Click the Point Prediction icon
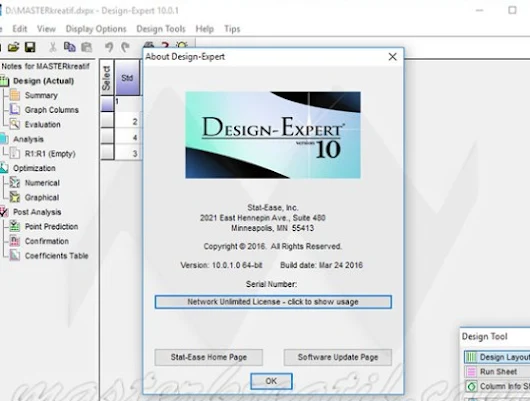Image resolution: width=530 pixels, height=401 pixels. (15, 226)
